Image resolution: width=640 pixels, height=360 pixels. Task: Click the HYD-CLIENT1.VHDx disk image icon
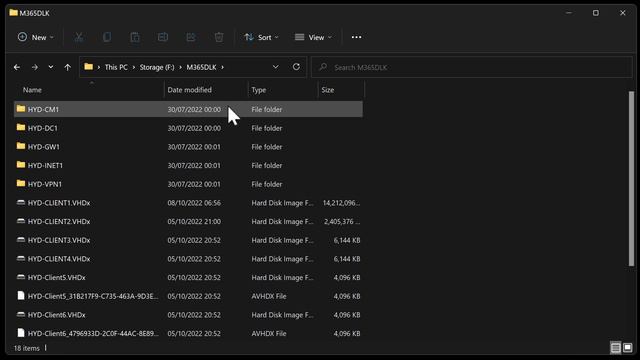coord(21,202)
